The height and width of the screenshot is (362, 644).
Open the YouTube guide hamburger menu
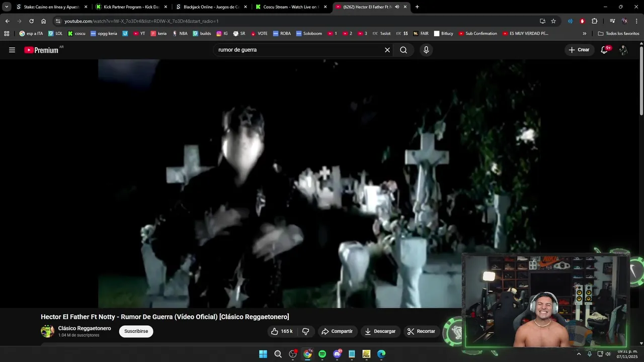[x=12, y=50]
